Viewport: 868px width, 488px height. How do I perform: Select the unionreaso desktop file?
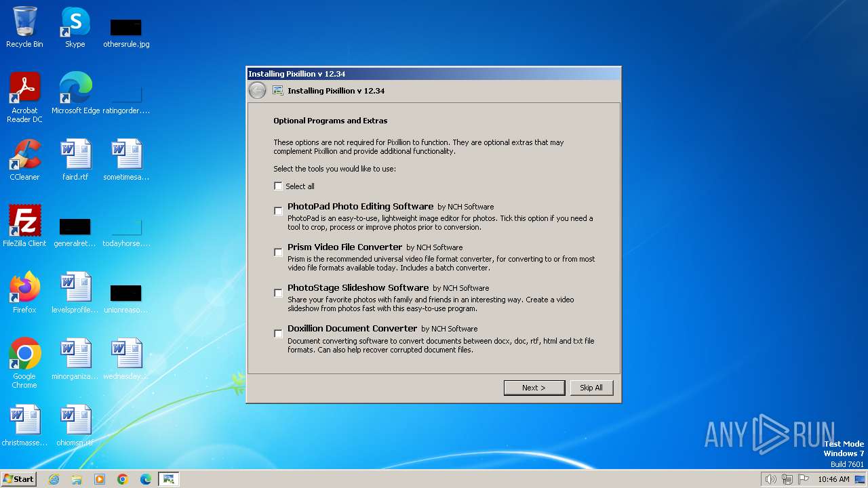pyautogui.click(x=126, y=298)
